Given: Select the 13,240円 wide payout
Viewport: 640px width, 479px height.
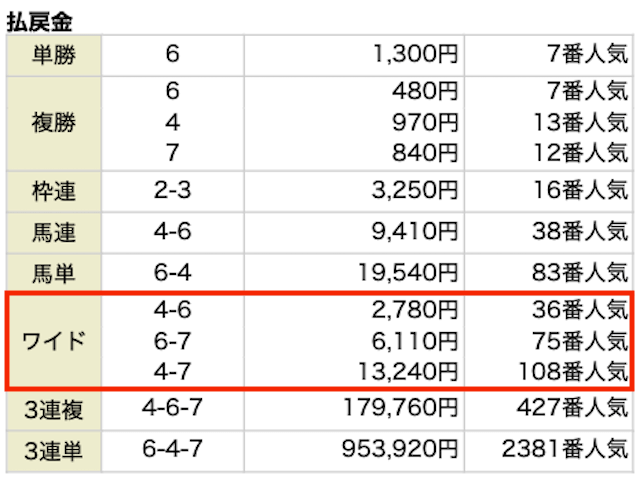Looking at the screenshot, I should (x=407, y=372).
